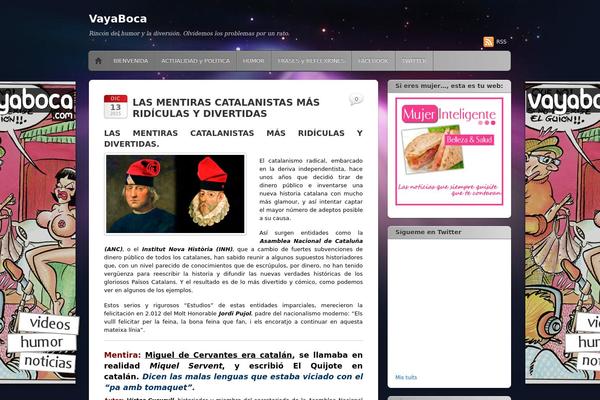Open the Mujer Inteligente banner ad
Screen dimensions: 600x400
point(449,152)
